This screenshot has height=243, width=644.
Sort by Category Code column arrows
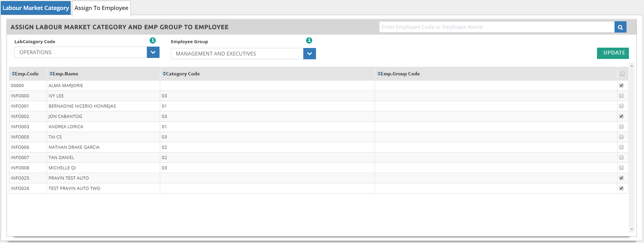coord(164,74)
